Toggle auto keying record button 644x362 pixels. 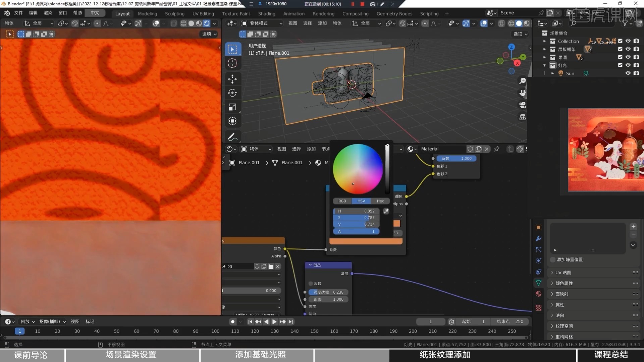(x=232, y=322)
